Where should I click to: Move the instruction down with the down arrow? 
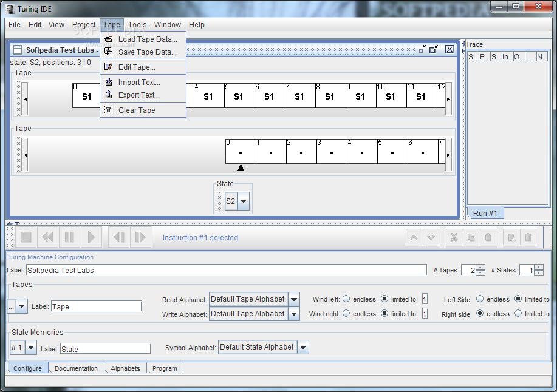[x=431, y=237]
